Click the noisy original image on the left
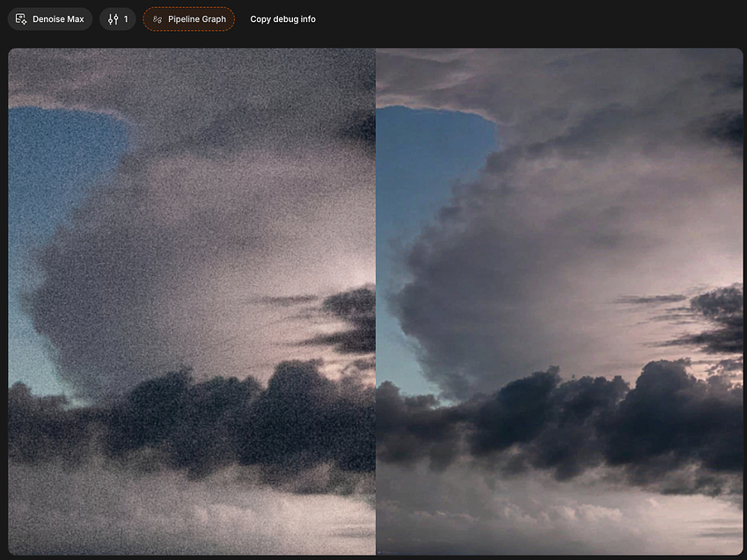Screen dimensions: 747x560 point(192,302)
